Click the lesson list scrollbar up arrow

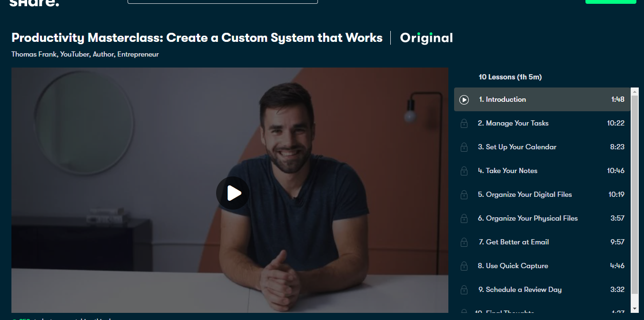[x=634, y=91]
